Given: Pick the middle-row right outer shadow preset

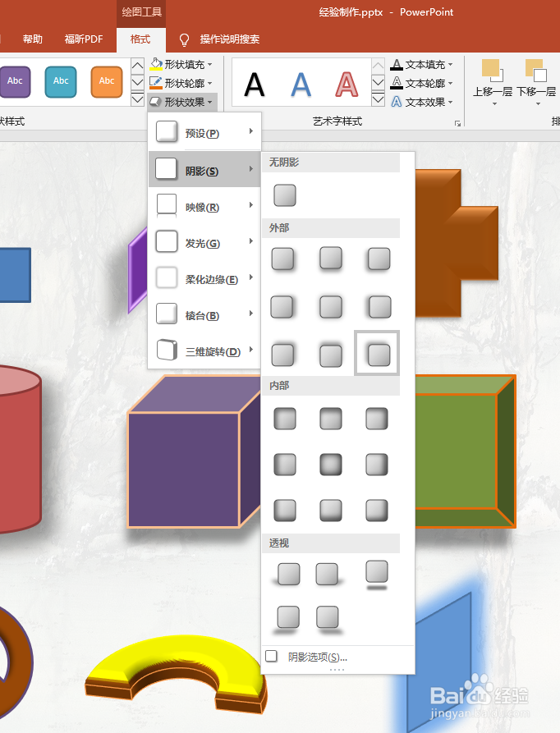Looking at the screenshot, I should tap(379, 307).
